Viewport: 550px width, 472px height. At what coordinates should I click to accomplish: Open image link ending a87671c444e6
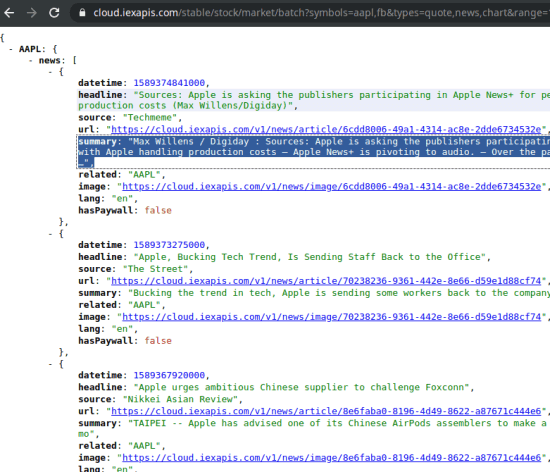pos(331,458)
